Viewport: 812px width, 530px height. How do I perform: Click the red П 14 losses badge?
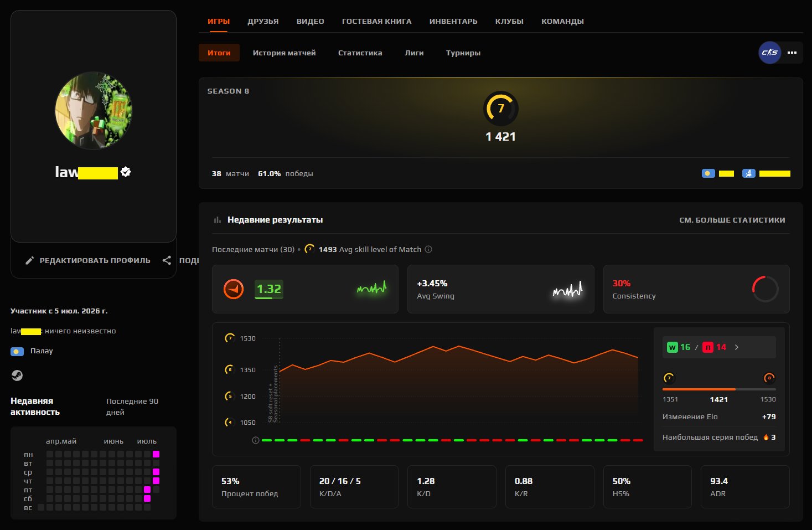coord(715,347)
